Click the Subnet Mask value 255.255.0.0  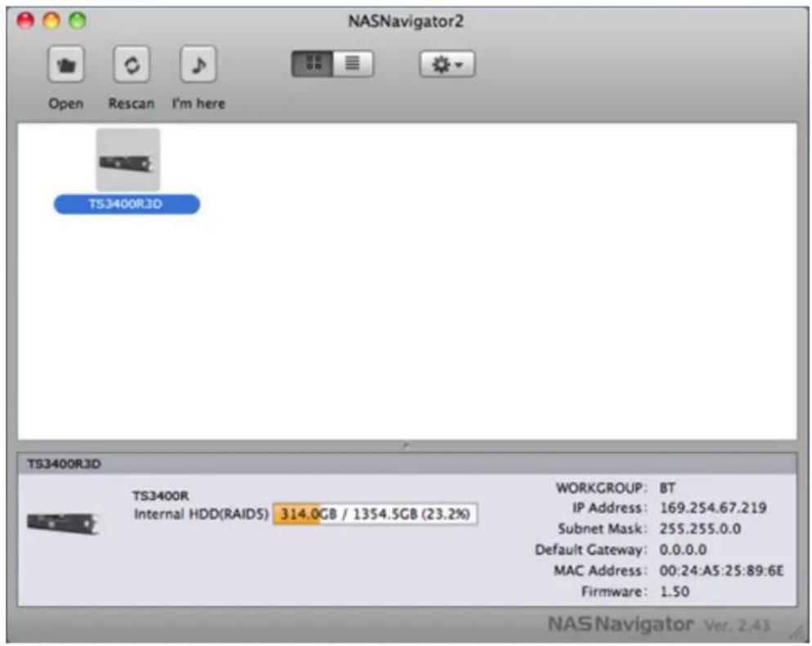coord(700,529)
